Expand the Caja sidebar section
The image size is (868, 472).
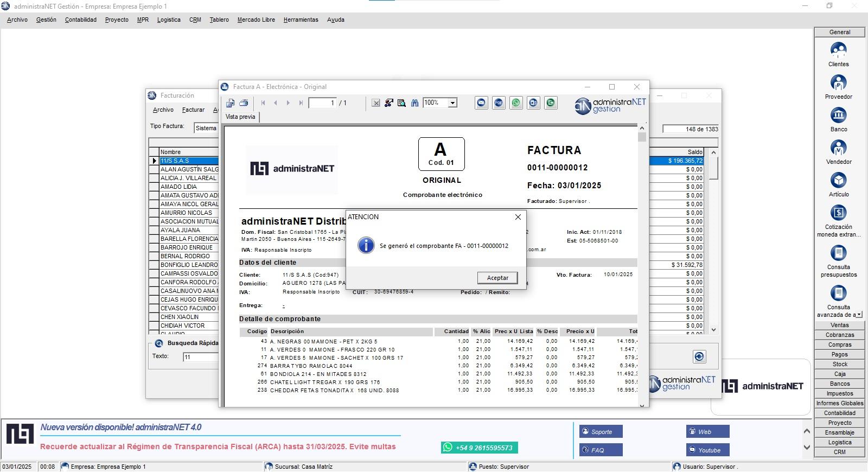click(x=839, y=374)
